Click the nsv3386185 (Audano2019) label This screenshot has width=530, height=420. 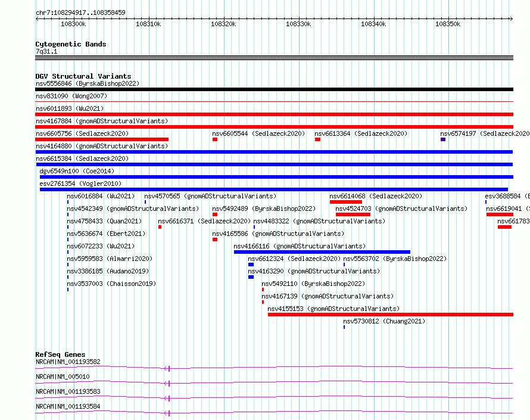(108, 271)
